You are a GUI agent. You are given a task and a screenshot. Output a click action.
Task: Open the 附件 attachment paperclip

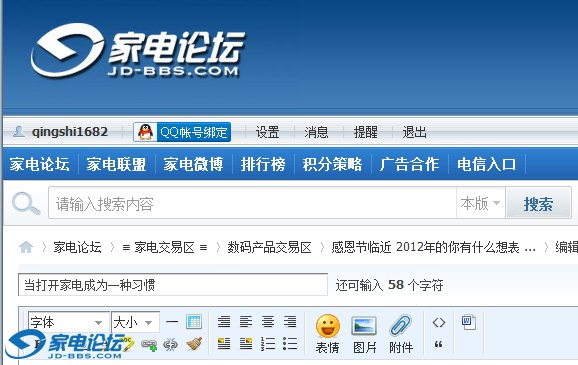coord(401,334)
